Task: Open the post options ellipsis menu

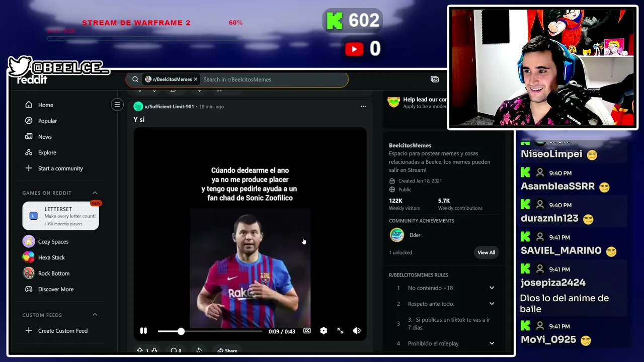Action: click(363, 107)
